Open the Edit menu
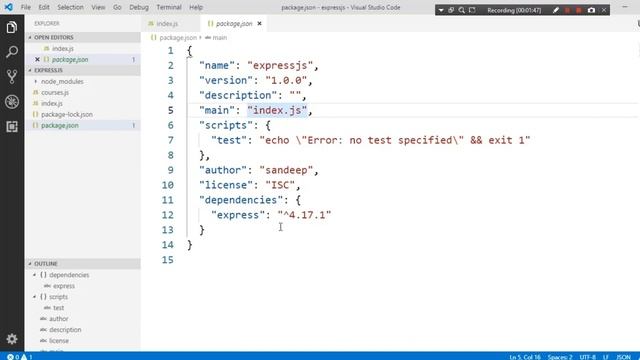Image resolution: width=640 pixels, height=360 pixels. 44,7
